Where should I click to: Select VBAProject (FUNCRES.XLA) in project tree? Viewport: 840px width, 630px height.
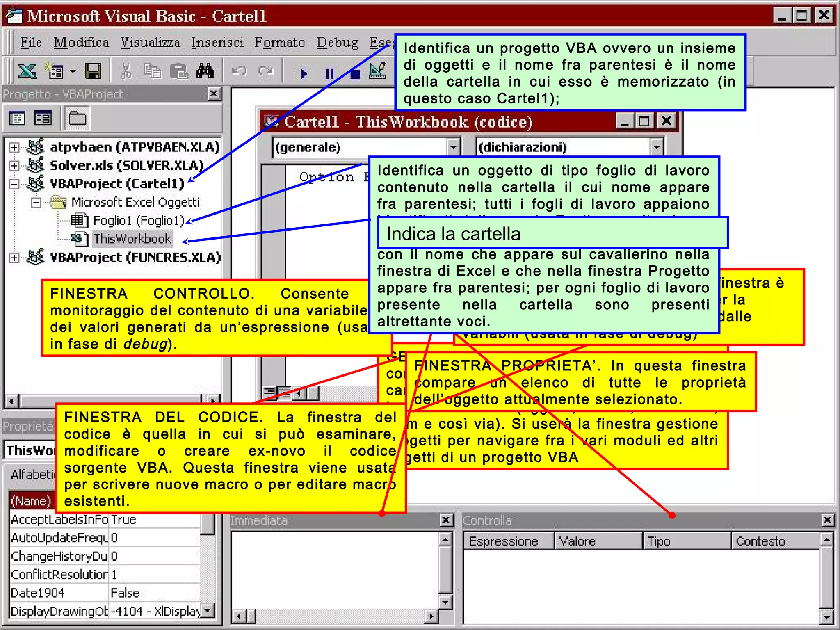tap(135, 257)
